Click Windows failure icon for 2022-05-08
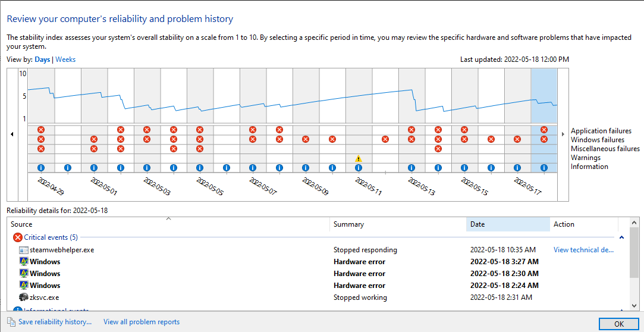The image size is (644, 332). [x=279, y=139]
